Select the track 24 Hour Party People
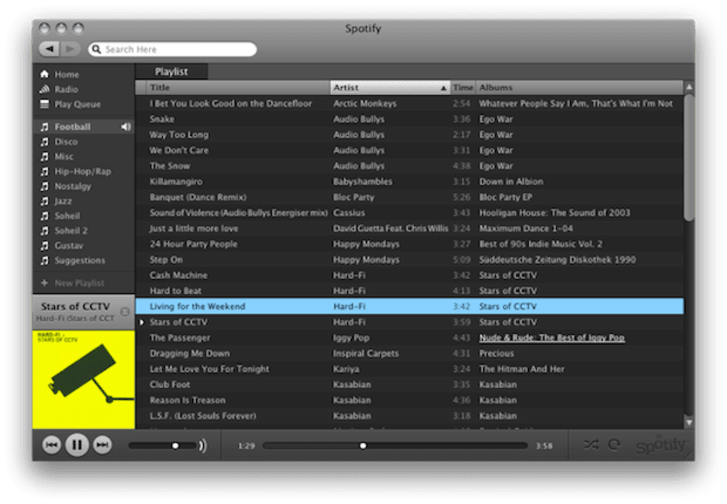This screenshot has width=727, height=504. tap(409, 244)
